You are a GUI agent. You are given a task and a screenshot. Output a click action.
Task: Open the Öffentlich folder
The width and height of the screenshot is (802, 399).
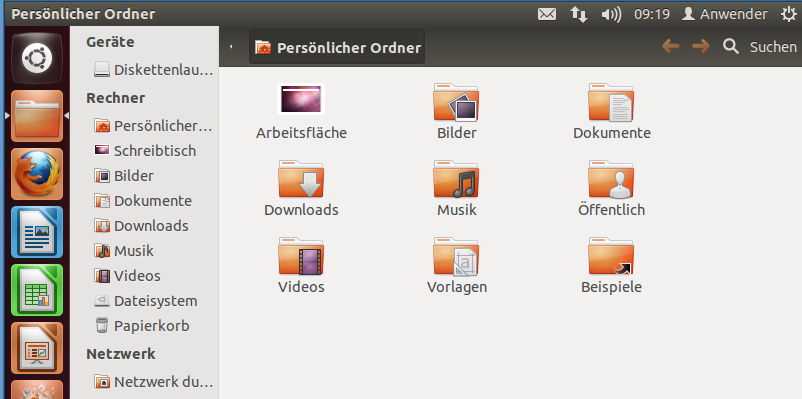point(611,179)
